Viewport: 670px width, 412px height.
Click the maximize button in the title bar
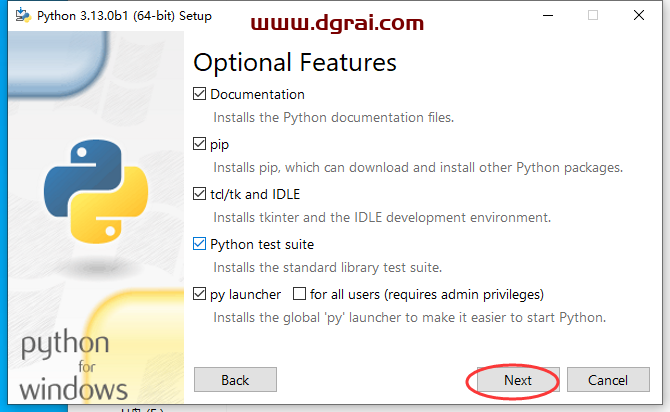pos(593,15)
